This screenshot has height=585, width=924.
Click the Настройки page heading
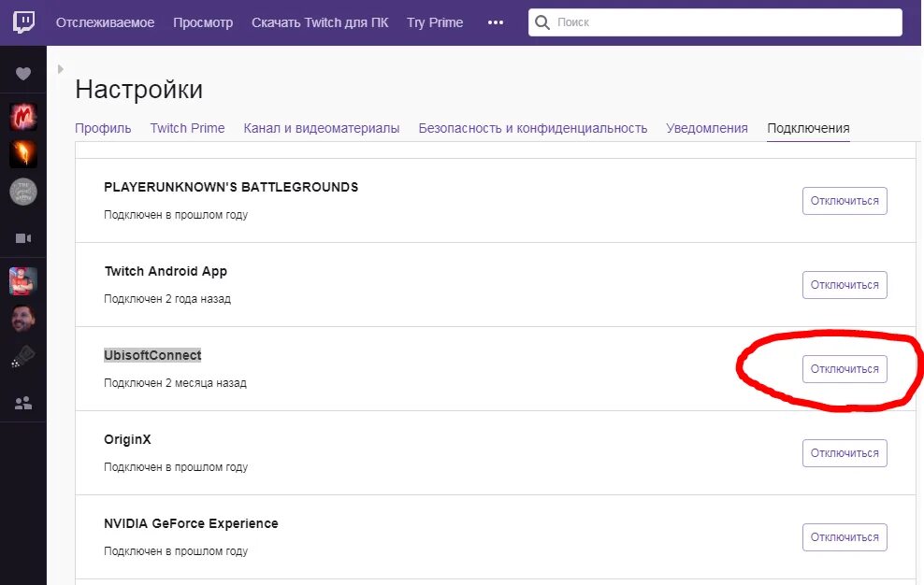pyautogui.click(x=139, y=90)
